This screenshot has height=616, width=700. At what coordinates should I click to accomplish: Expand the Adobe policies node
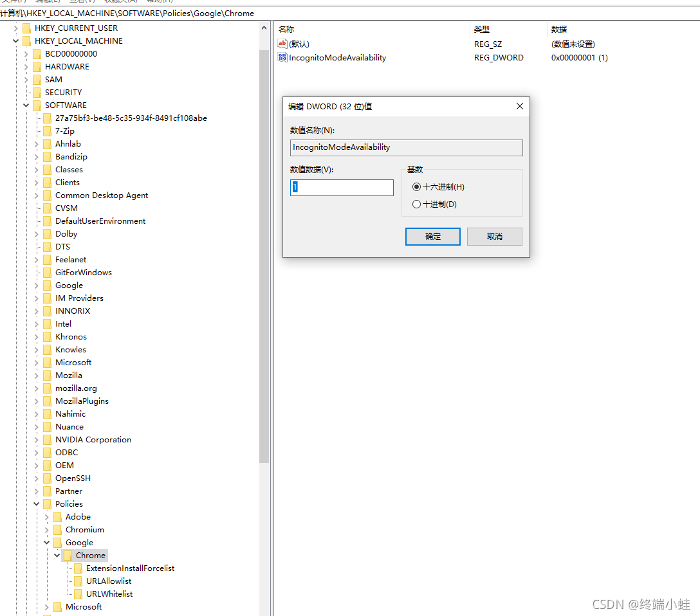pos(46,517)
